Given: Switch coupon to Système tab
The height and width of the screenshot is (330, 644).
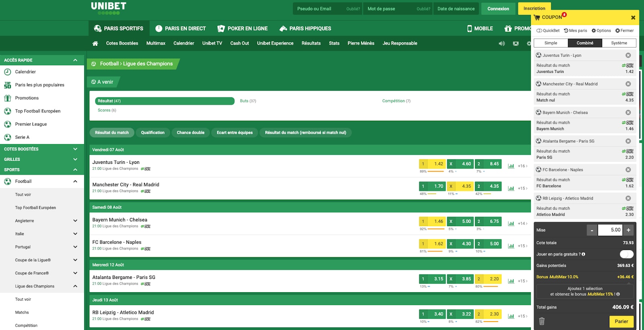Looking at the screenshot, I should point(619,43).
